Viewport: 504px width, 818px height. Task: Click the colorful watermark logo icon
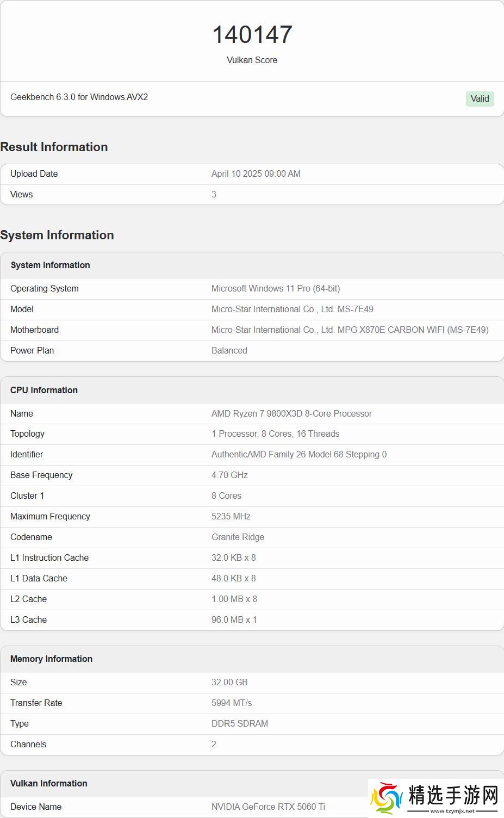(387, 798)
